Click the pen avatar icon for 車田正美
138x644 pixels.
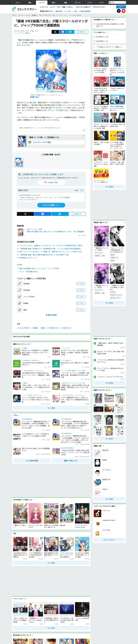click(x=97, y=453)
